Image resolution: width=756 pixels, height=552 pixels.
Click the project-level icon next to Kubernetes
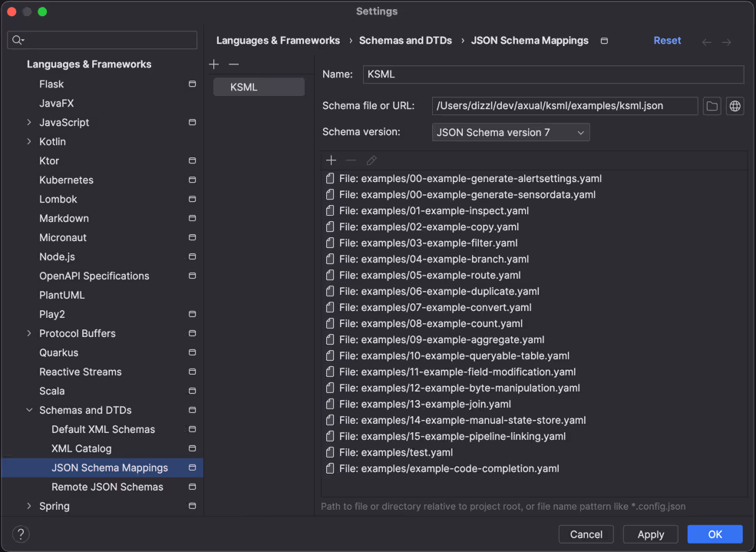point(193,180)
